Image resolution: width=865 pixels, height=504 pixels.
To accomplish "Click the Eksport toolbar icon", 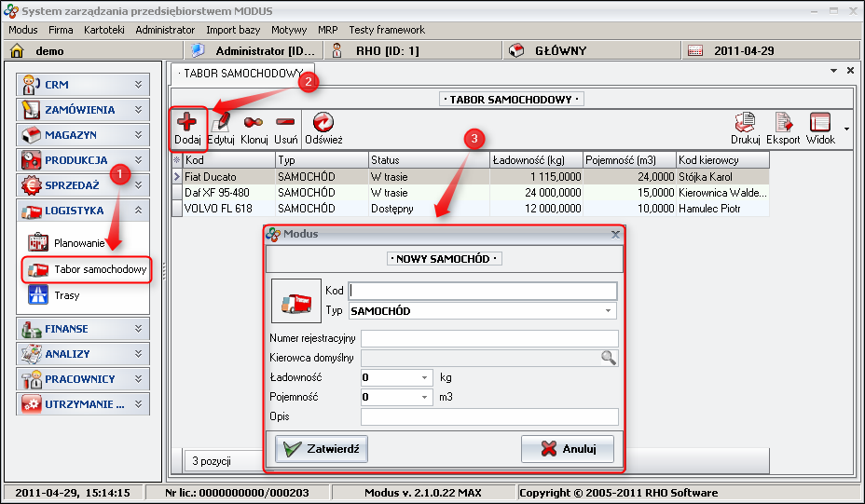I will point(783,123).
